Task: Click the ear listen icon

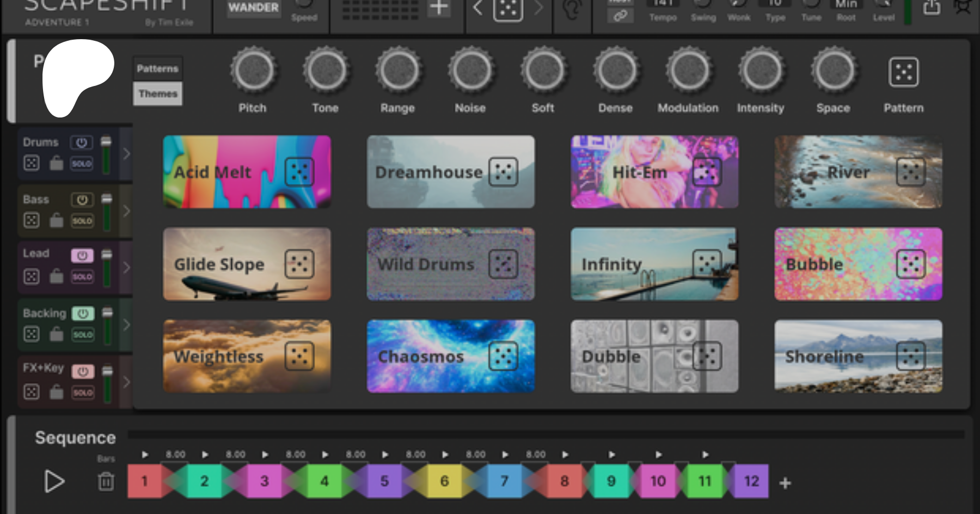Action: pos(572,10)
